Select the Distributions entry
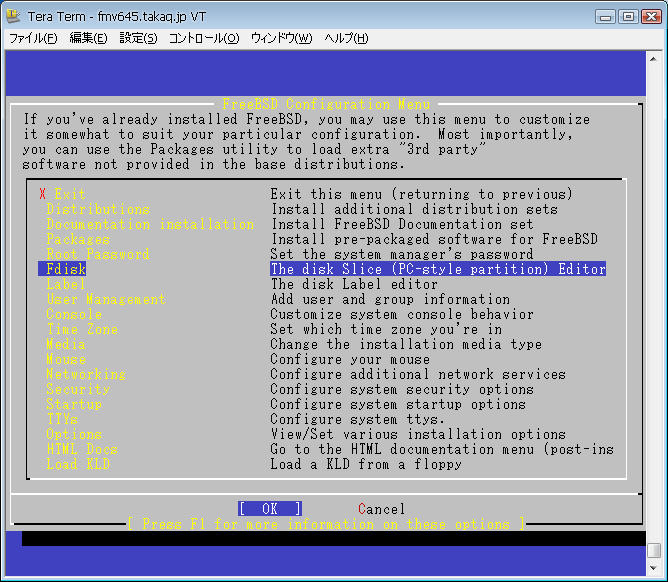Viewport: 668px width, 582px height. tap(98, 209)
